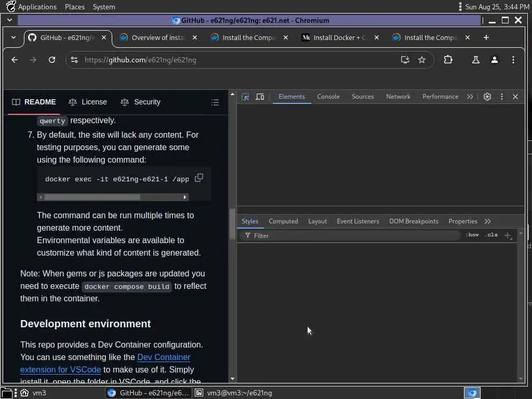Open the window menu dropdown in title bar
The width and height of the screenshot is (532, 399).
[9, 20]
